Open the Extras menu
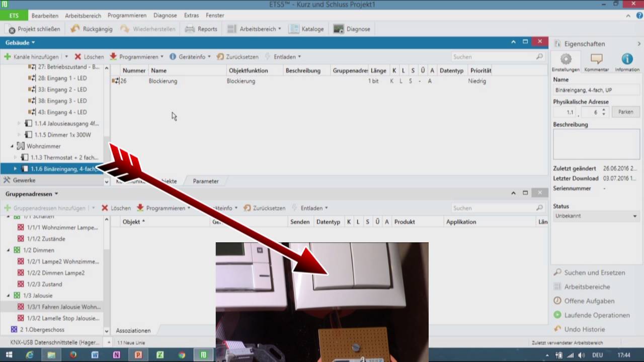 [191, 16]
